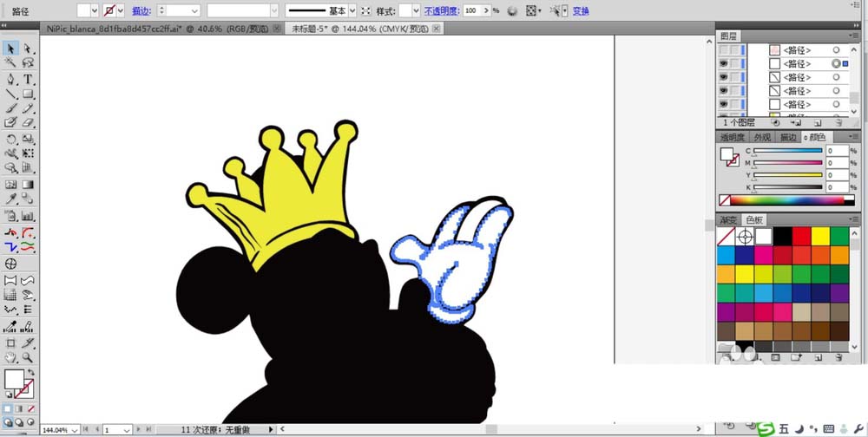Select the Eraser tool

click(28, 123)
